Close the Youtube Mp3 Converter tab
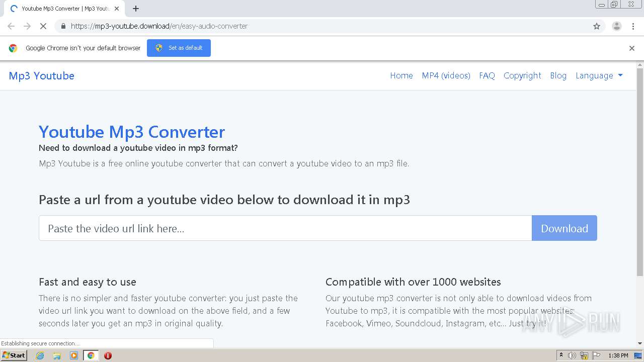 (117, 9)
